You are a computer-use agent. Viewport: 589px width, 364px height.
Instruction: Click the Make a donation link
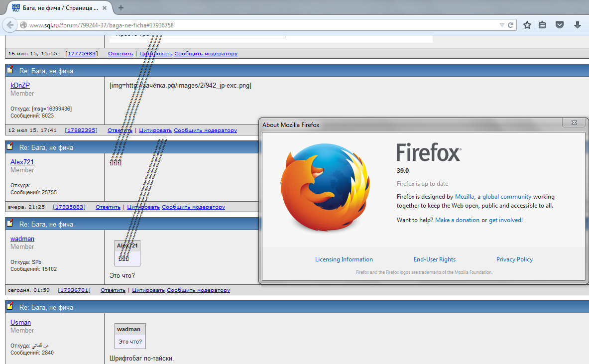[x=457, y=220]
